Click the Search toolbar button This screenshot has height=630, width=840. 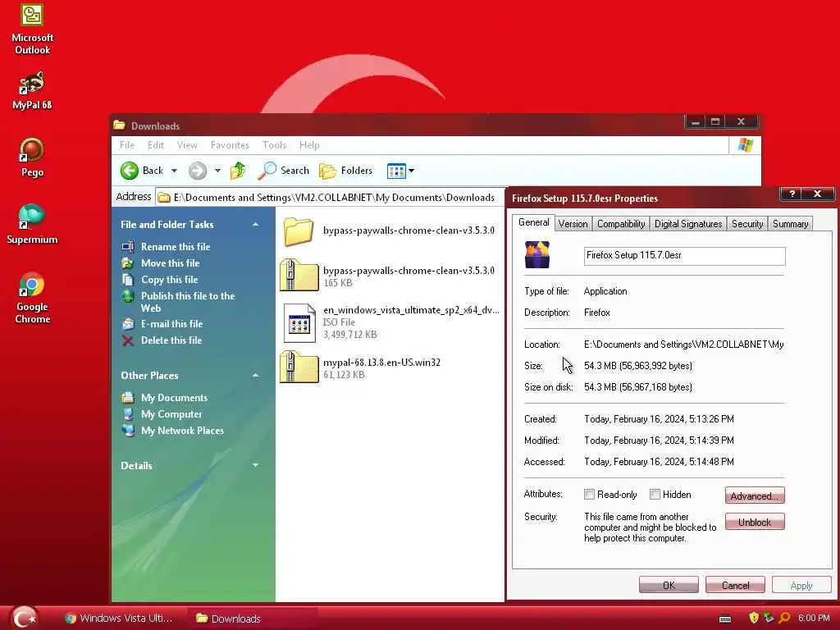coord(283,171)
